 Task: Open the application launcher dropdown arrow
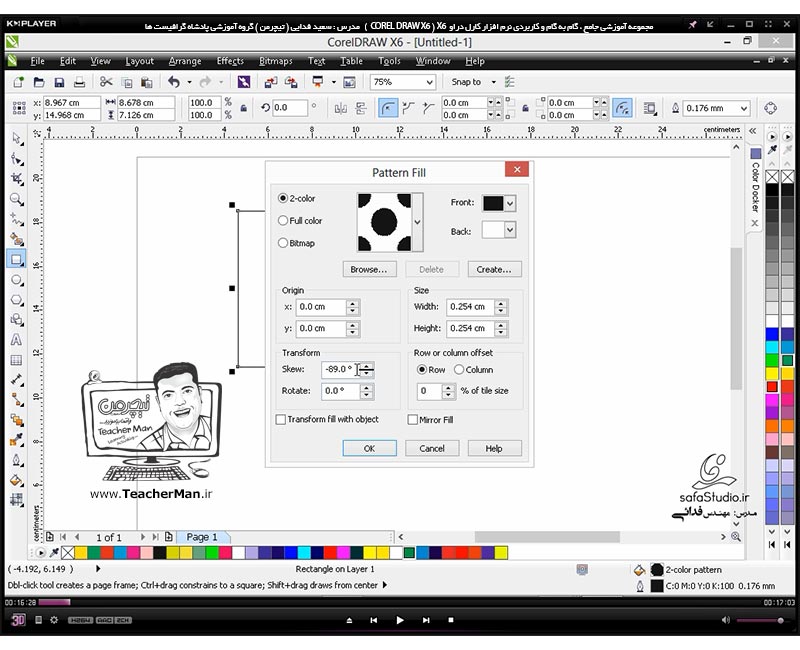334,82
